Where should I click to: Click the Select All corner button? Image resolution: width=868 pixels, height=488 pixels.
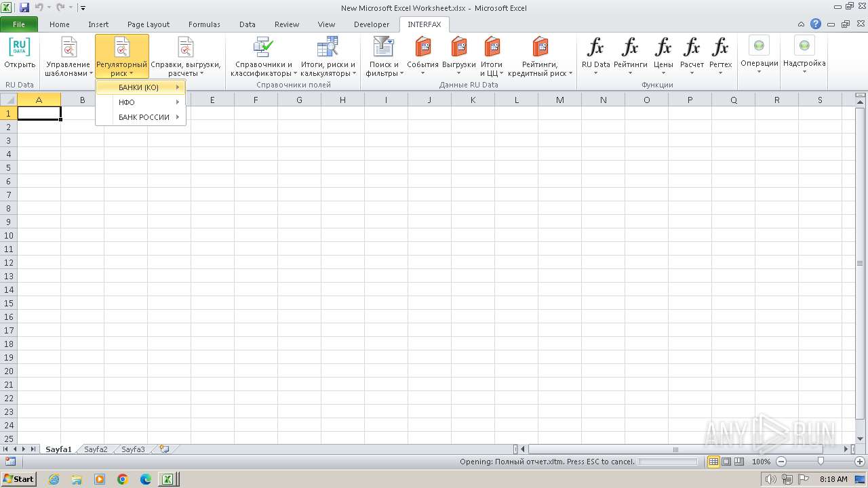(x=8, y=100)
